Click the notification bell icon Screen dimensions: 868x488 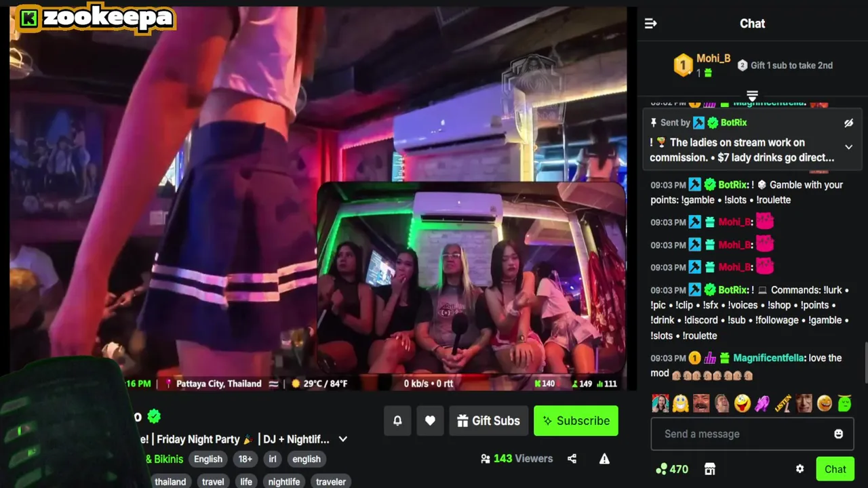coord(397,421)
